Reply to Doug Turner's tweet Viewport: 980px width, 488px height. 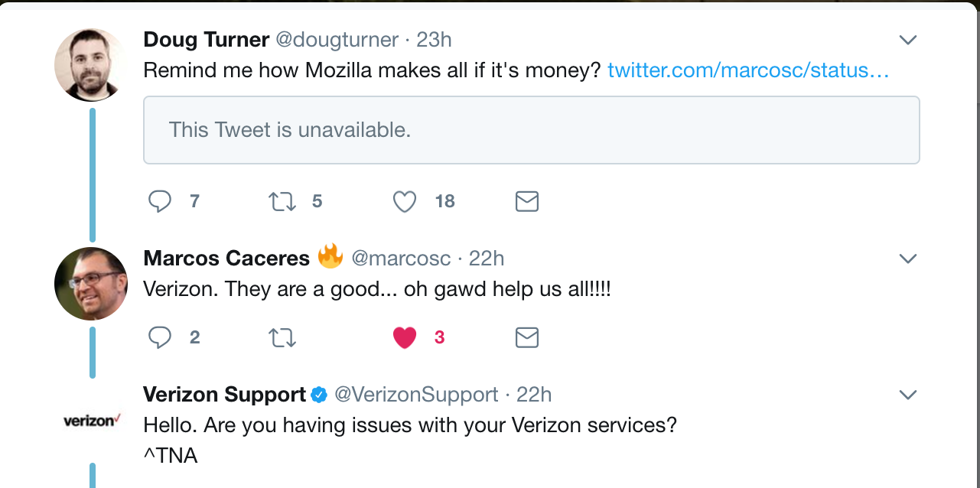pyautogui.click(x=159, y=201)
